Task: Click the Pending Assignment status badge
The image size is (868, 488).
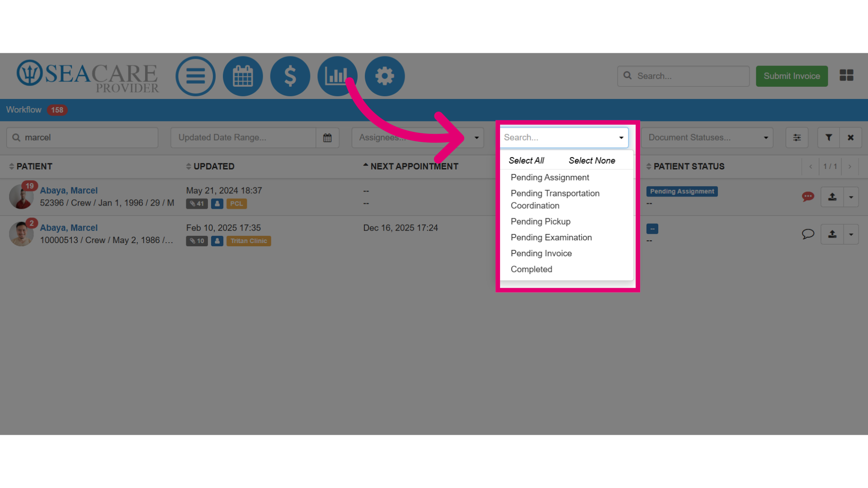Action: 682,192
